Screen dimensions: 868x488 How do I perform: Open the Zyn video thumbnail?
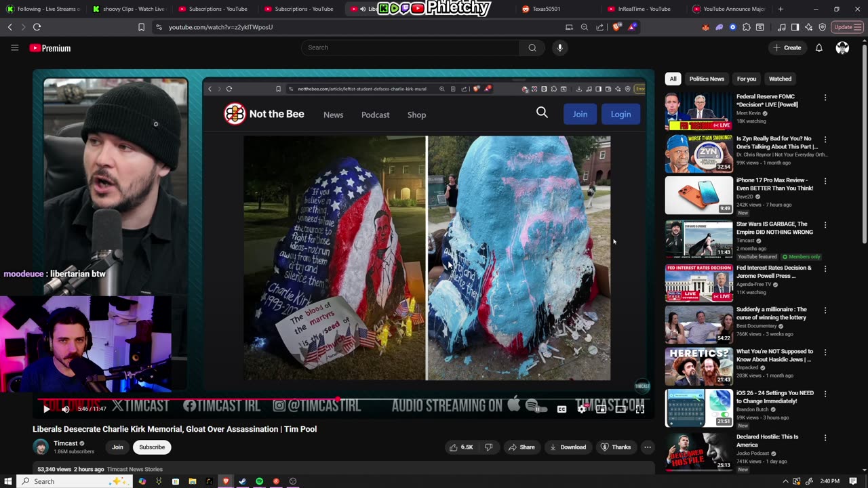pyautogui.click(x=698, y=153)
